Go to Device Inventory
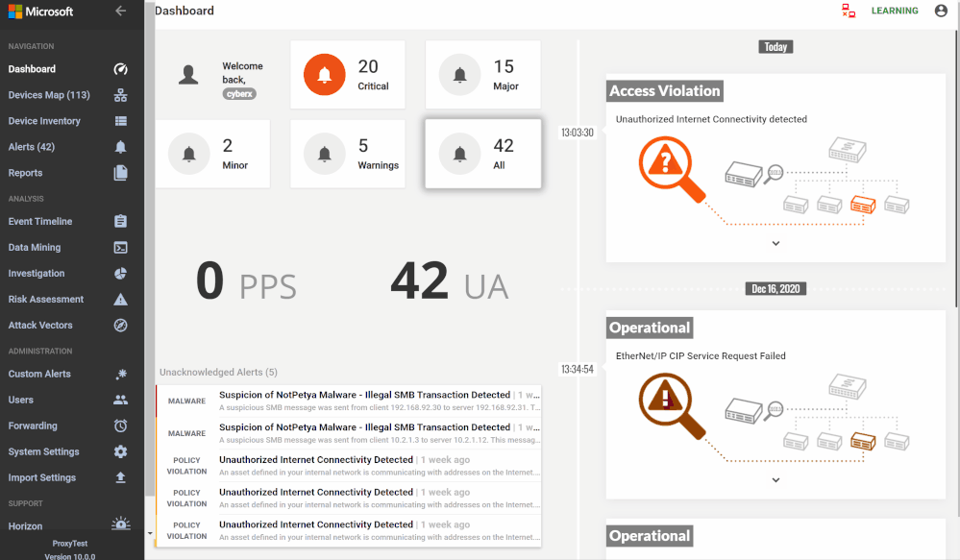This screenshot has width=960, height=560. [44, 121]
